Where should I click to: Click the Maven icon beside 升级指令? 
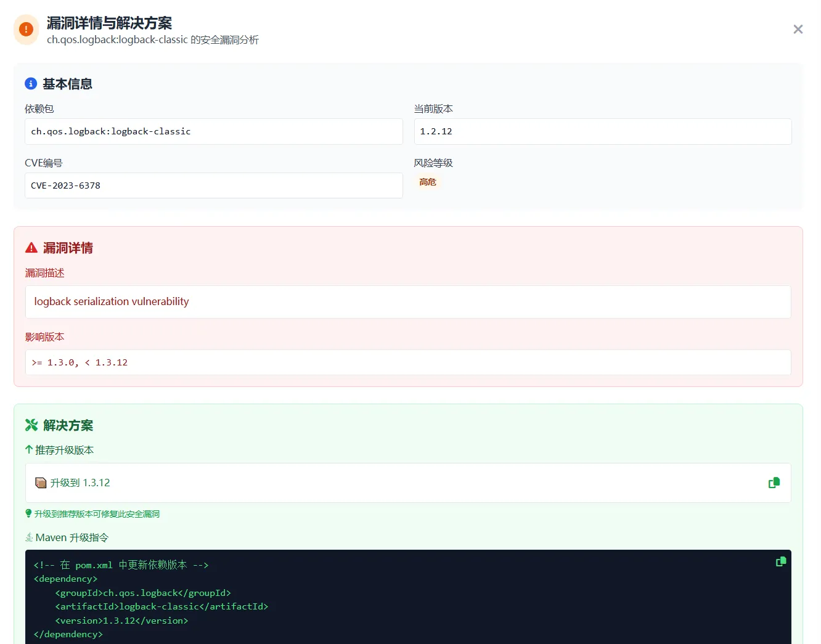[29, 537]
